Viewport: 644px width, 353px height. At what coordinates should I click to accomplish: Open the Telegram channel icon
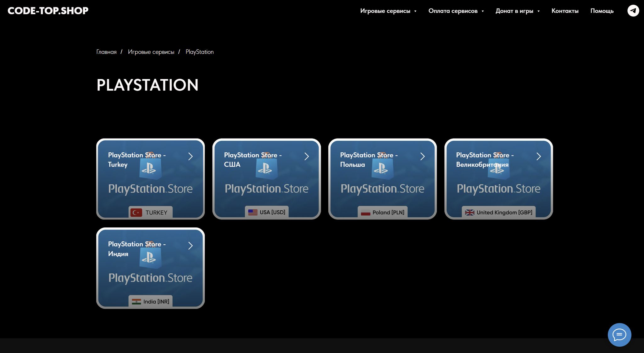click(x=633, y=11)
